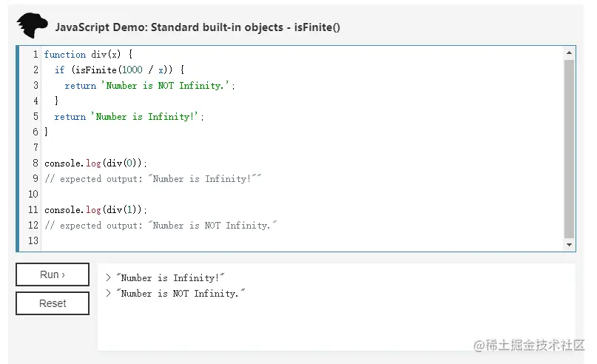Click line number 1 in gutter
Image resolution: width=597 pixels, height=364 pixels.
(35, 55)
